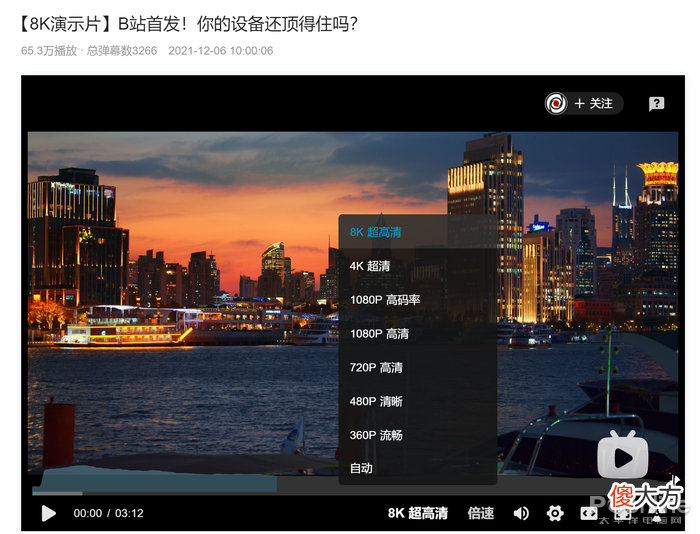Click the feedback question mark icon
Image resolution: width=700 pixels, height=534 pixels.
(656, 104)
